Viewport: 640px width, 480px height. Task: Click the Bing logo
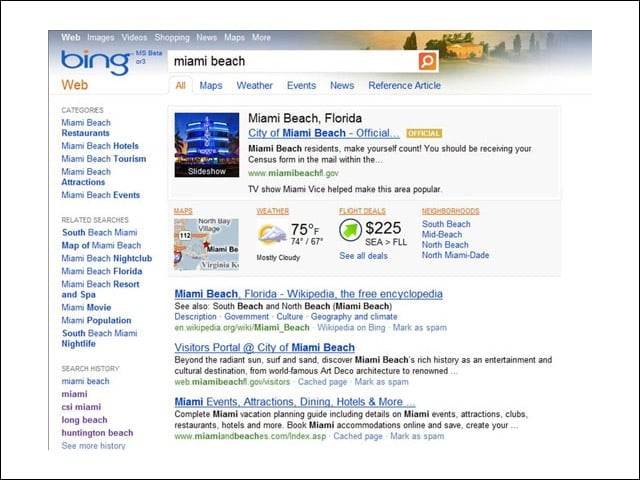(x=96, y=62)
